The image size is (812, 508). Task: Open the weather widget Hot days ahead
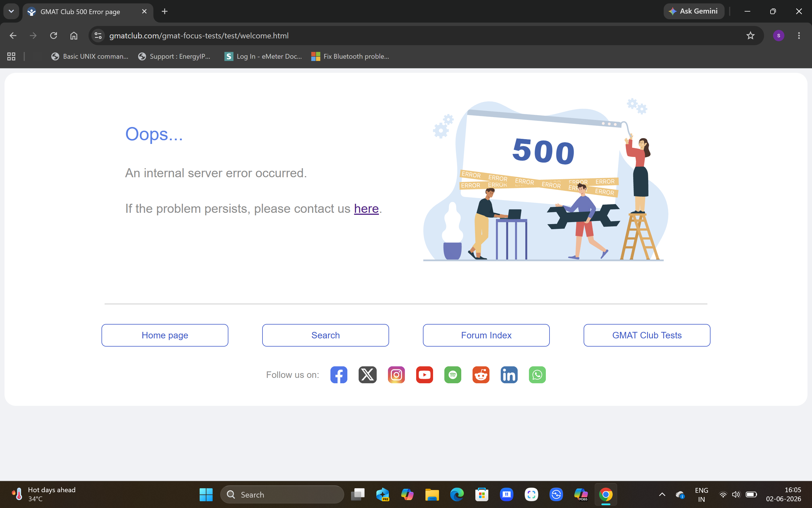pos(44,494)
